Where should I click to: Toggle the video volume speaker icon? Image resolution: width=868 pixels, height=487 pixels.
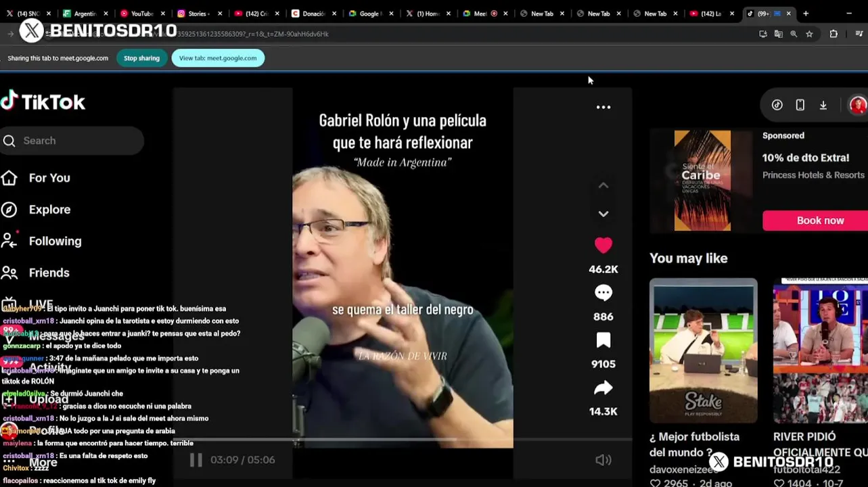[603, 460]
